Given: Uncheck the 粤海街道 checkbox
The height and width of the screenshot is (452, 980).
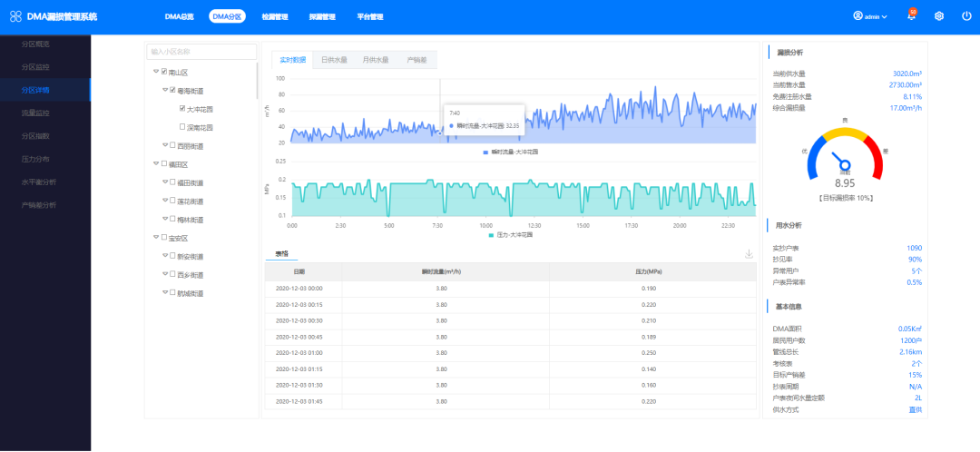Looking at the screenshot, I should click(173, 90).
